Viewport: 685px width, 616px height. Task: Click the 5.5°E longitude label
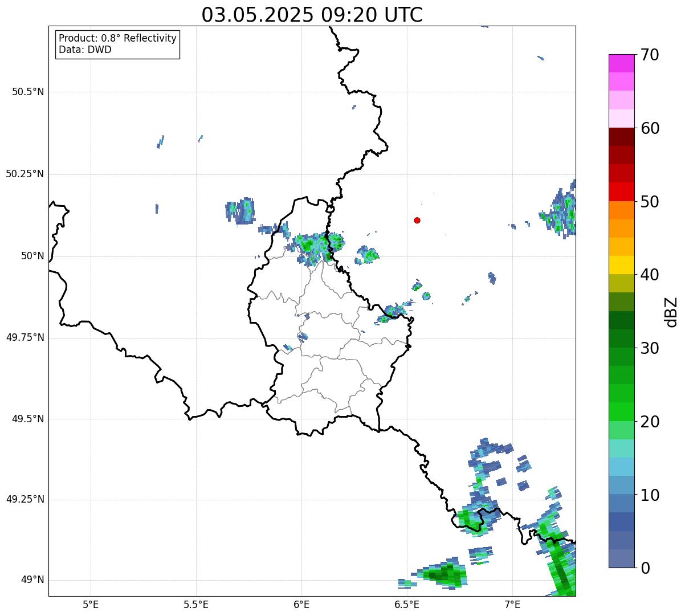pyautogui.click(x=196, y=604)
